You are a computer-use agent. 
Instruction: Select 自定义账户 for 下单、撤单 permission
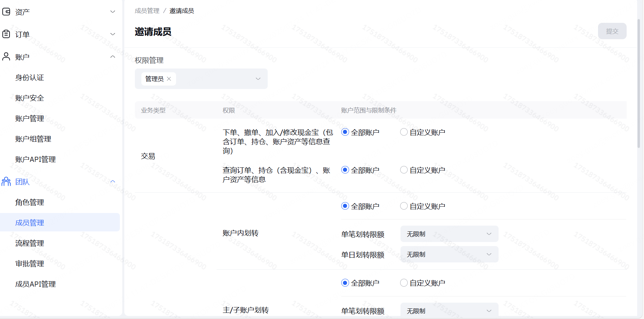click(404, 132)
